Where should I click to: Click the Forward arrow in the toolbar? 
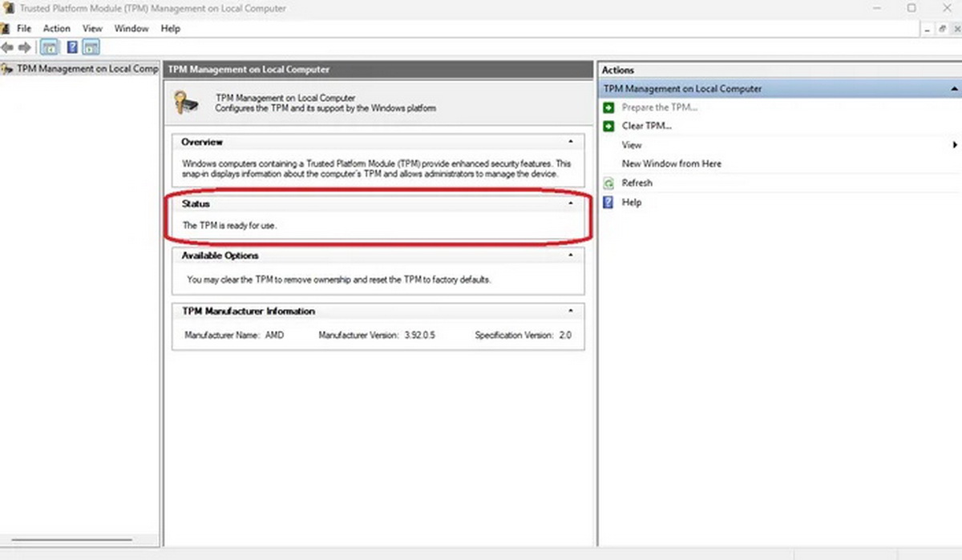pyautogui.click(x=25, y=47)
